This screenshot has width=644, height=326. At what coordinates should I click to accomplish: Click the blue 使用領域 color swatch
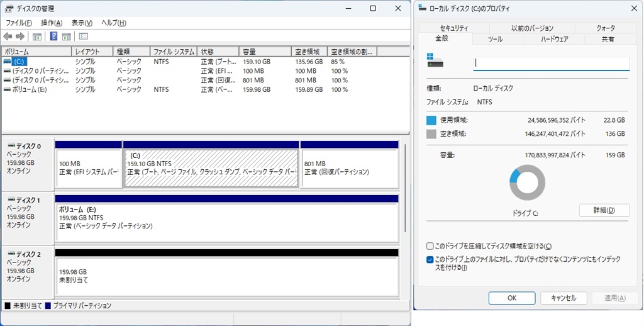click(431, 120)
